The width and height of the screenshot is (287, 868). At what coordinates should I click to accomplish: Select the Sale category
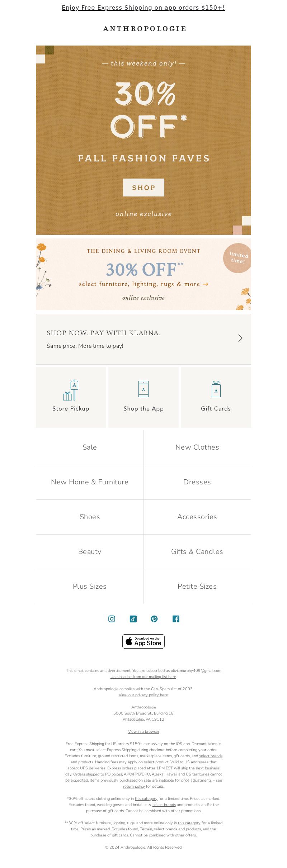(90, 447)
